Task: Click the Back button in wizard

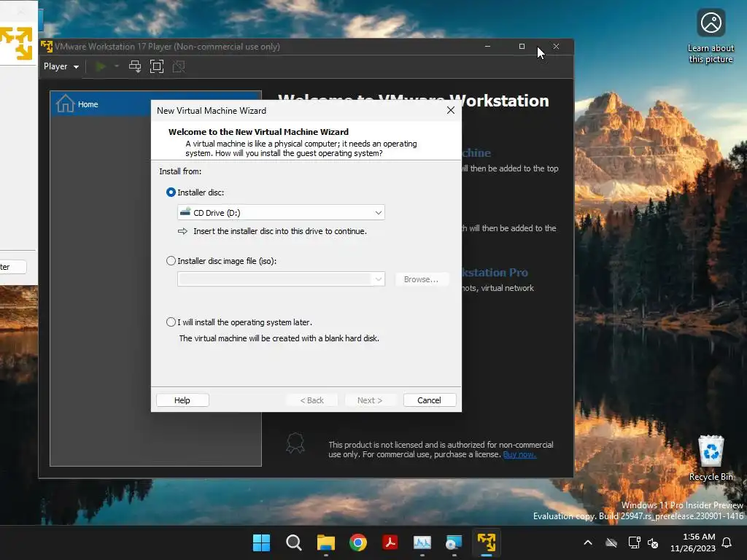Action: coord(312,400)
